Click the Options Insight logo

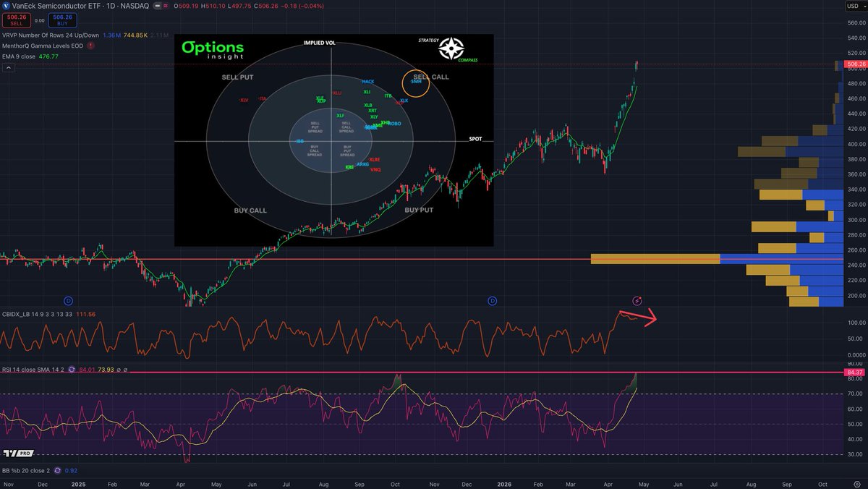click(x=213, y=49)
